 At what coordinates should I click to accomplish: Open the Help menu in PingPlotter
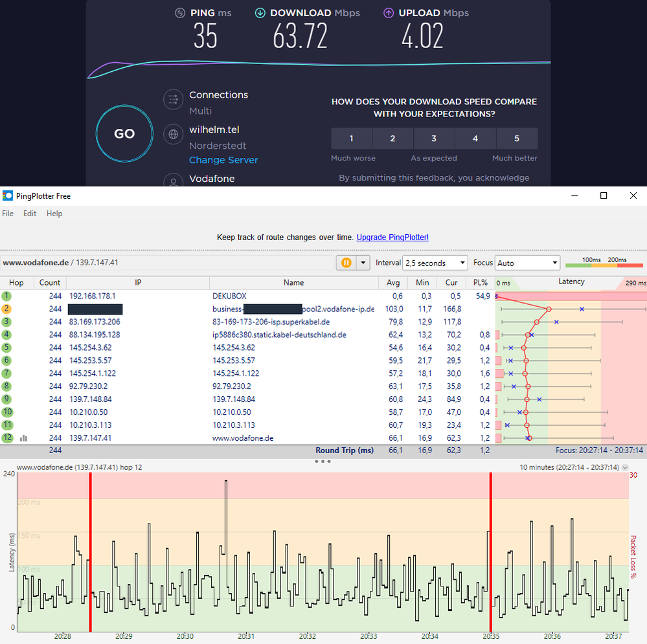(54, 214)
